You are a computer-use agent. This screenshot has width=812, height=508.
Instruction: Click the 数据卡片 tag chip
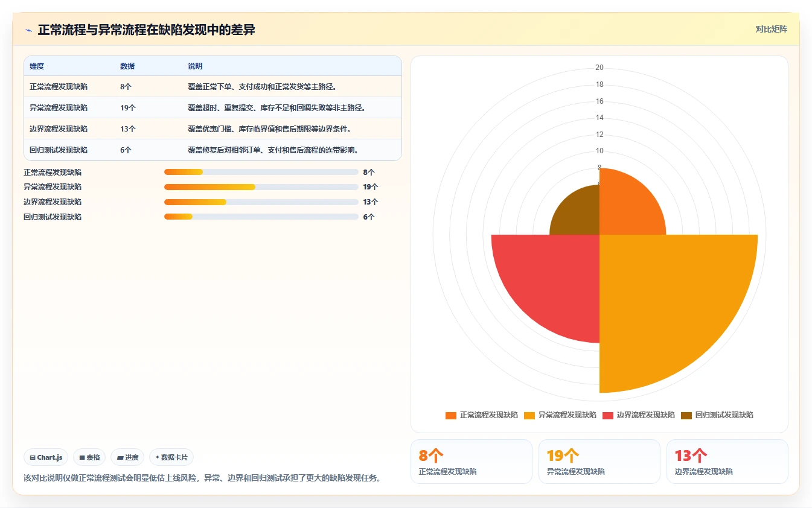point(171,457)
